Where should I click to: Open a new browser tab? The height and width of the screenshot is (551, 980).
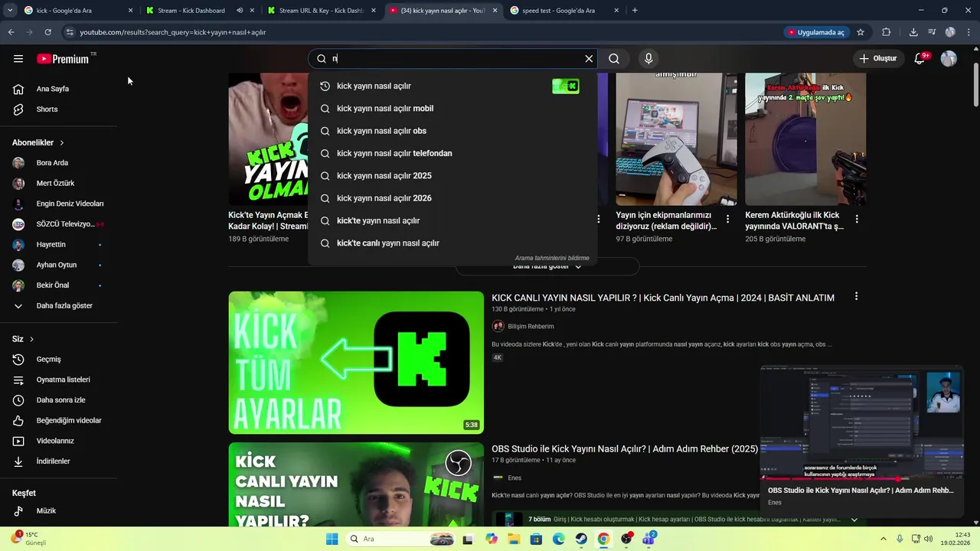point(635,11)
